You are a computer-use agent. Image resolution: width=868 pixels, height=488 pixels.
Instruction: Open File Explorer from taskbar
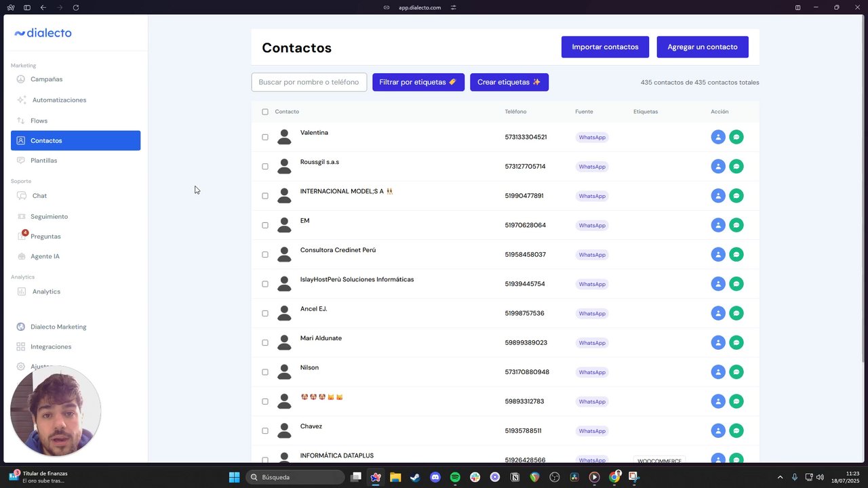coord(395,477)
